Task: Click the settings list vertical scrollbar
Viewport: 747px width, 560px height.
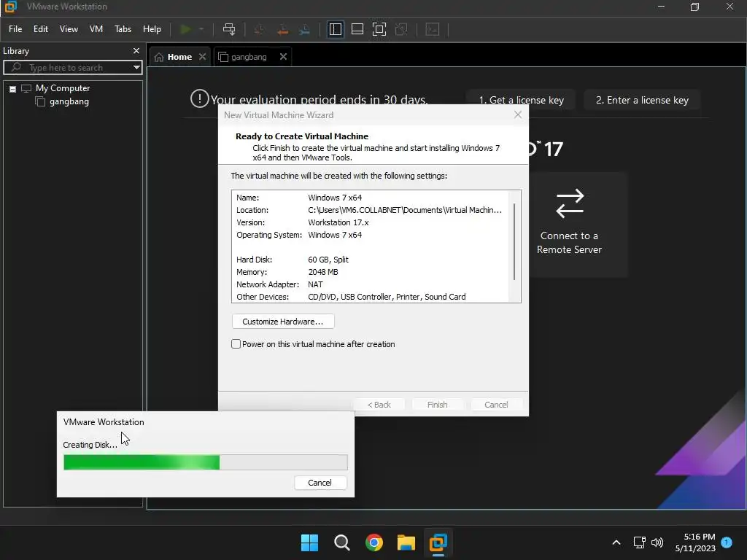Action: [514, 242]
